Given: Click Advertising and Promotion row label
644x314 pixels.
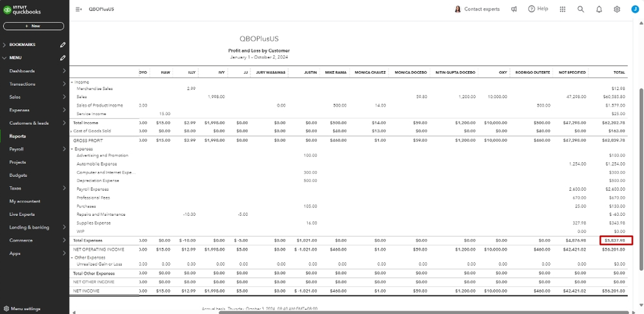Looking at the screenshot, I should pos(102,155).
